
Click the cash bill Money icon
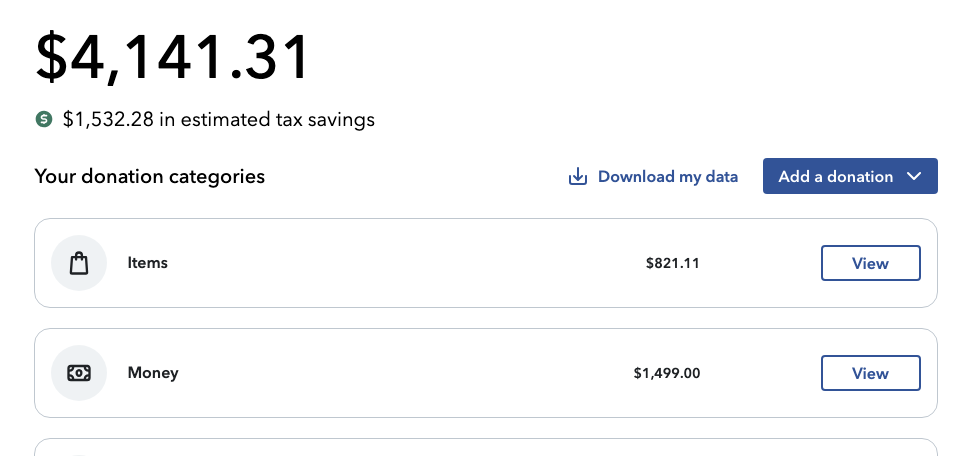tap(79, 373)
